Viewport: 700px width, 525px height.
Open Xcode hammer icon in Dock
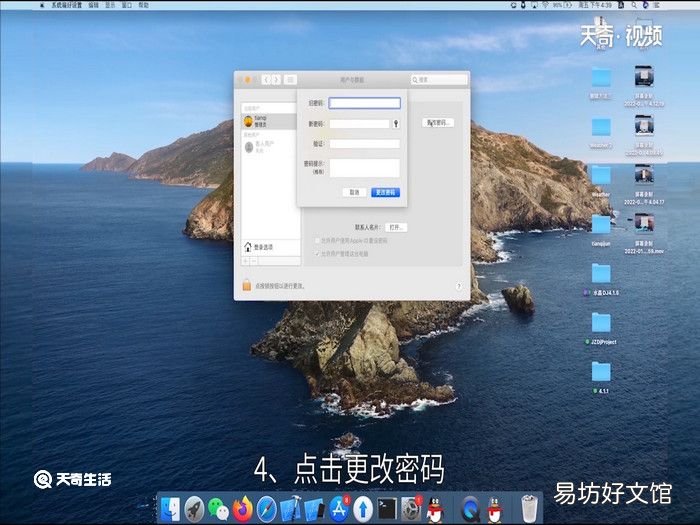[291, 509]
